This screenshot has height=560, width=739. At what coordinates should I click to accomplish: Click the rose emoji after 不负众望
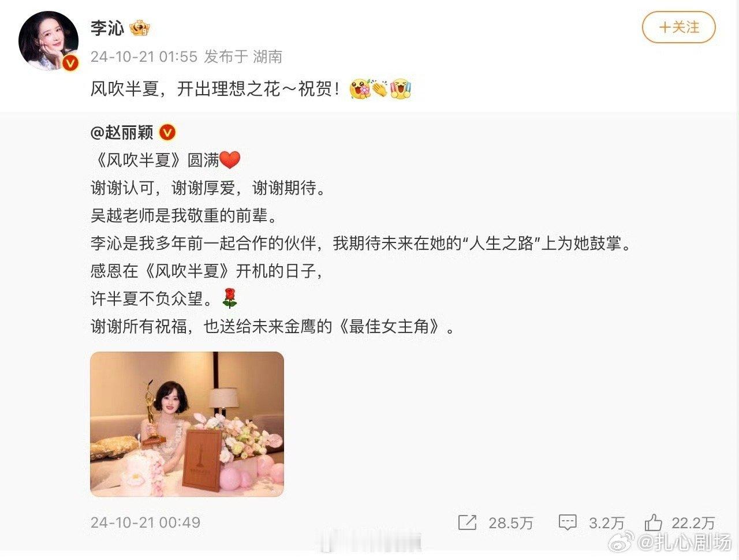click(x=229, y=298)
